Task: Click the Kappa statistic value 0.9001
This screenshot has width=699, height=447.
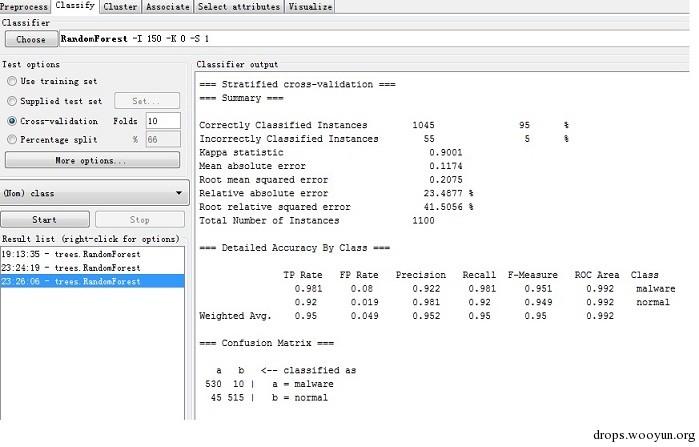Action: [446, 152]
